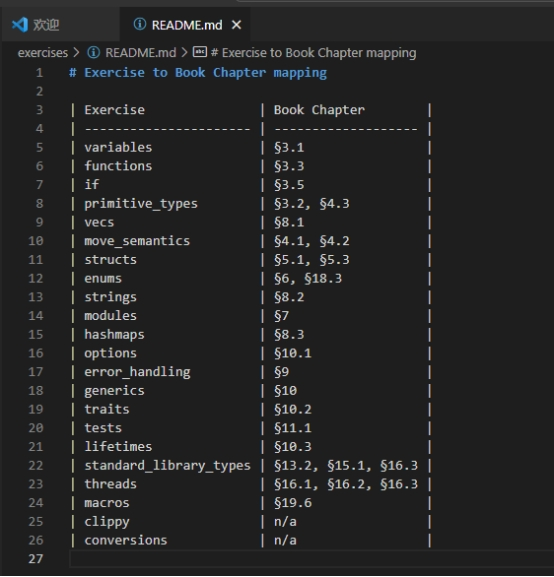Click the '§19.6' chapter value
Viewport: 554px width, 577px height.
[293, 503]
